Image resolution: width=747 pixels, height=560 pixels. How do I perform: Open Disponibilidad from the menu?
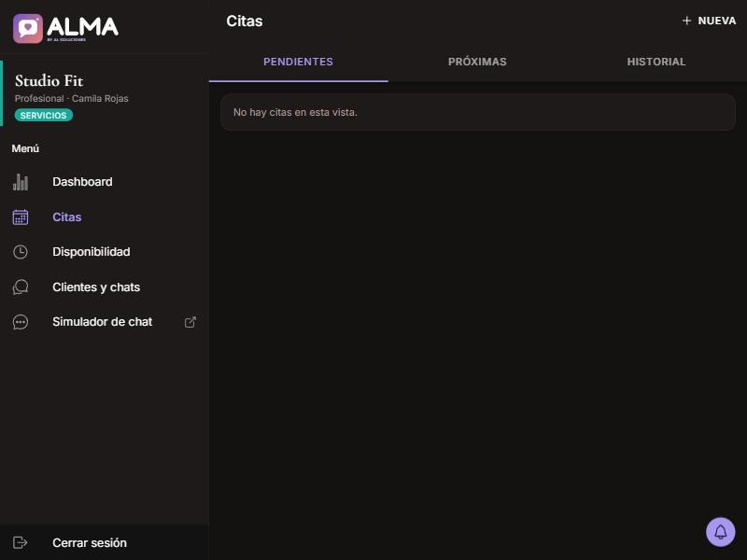tap(91, 252)
